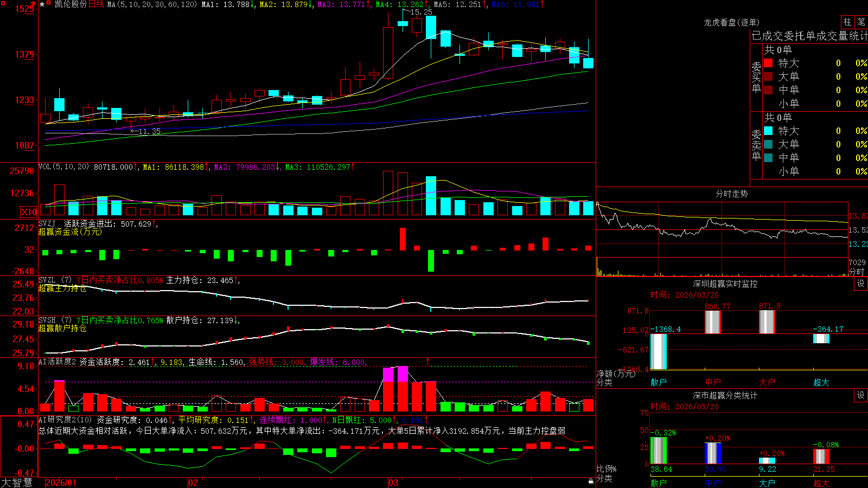Screen dimensions: 868x488
Task: Click the 大户 bar labeled 871.8
Action: tap(767, 322)
